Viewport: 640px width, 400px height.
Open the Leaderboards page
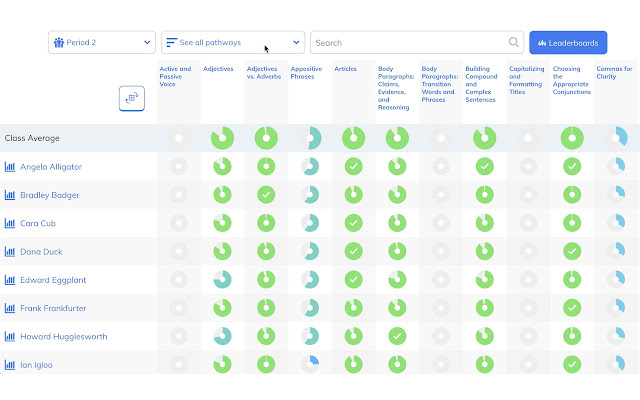[x=567, y=43]
